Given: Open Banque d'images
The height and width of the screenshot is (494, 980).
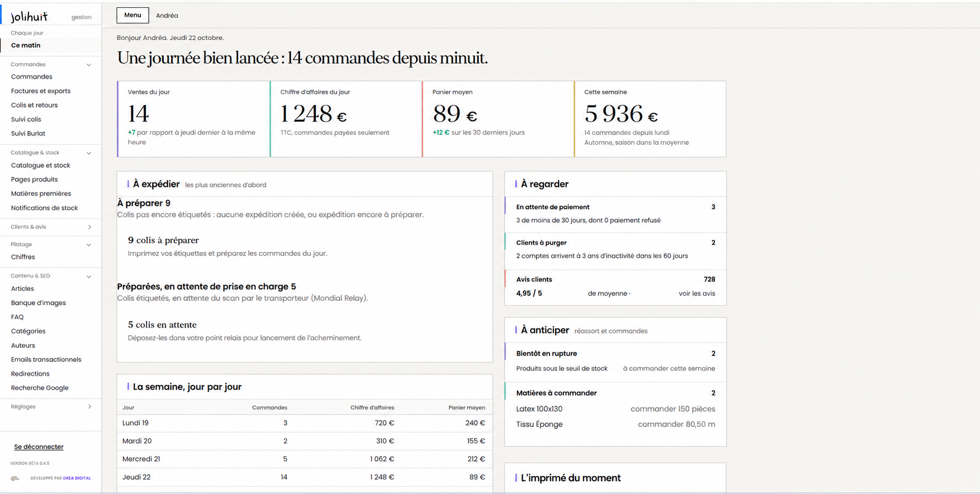Looking at the screenshot, I should point(38,303).
